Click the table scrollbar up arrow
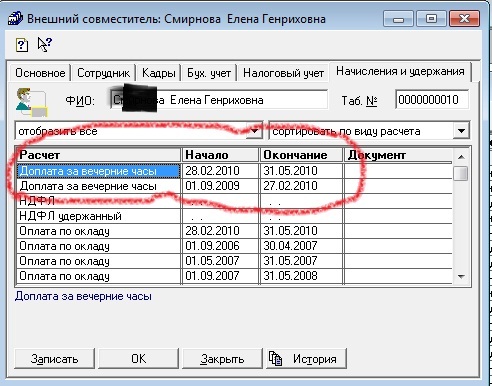 pos(461,156)
